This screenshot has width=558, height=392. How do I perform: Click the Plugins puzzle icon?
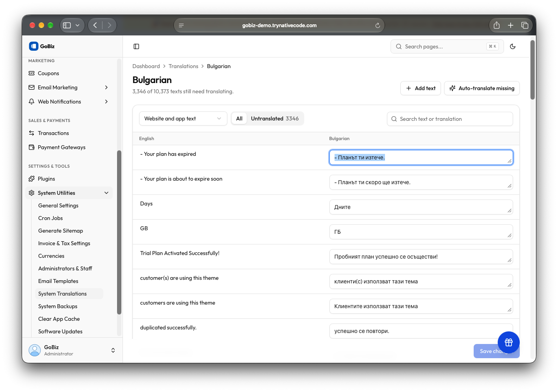32,179
